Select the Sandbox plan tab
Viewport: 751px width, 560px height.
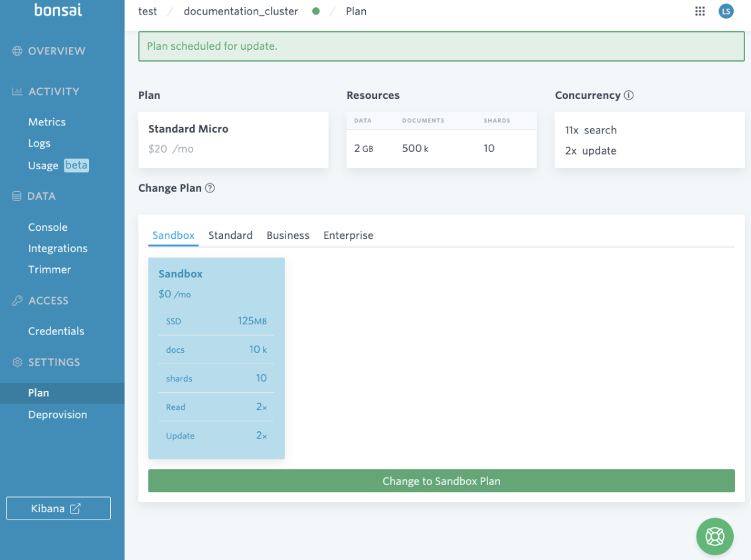pos(173,235)
